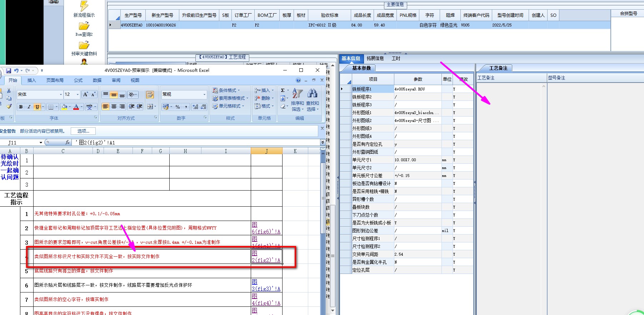Screen dimensions: 644x315
Task: Toggle italic formatting
Action: pyautogui.click(x=29, y=107)
